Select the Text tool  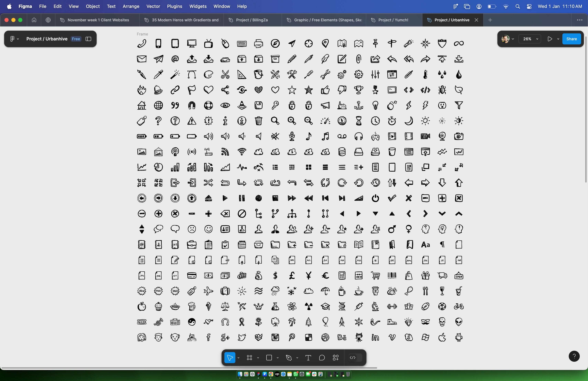coord(308,358)
